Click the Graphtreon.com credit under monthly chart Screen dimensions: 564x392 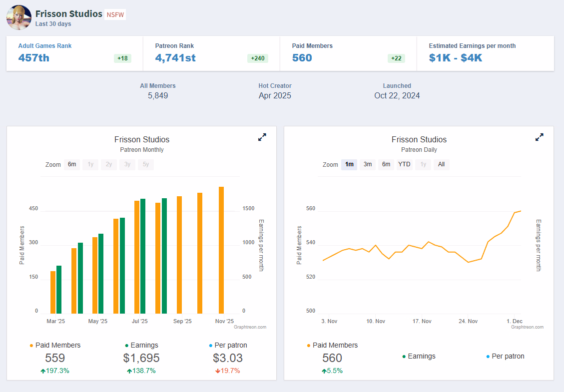coord(250,327)
